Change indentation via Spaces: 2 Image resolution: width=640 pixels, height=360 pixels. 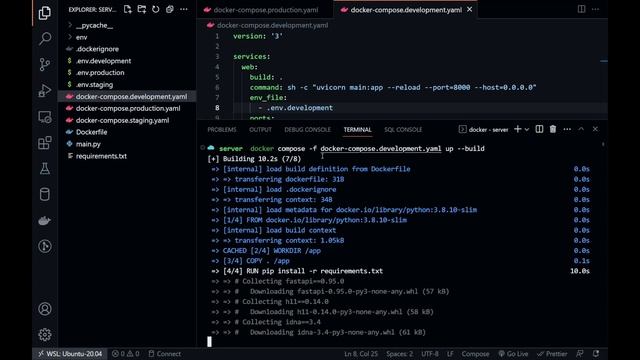(400, 354)
